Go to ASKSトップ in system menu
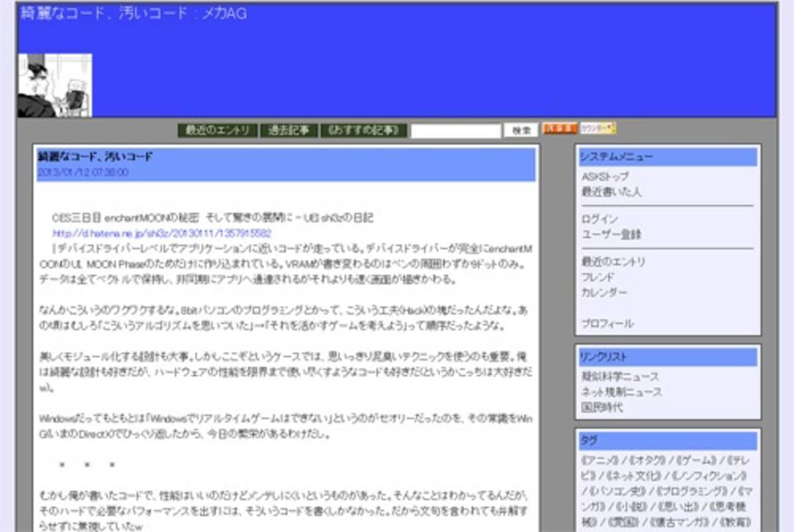 pyautogui.click(x=605, y=177)
